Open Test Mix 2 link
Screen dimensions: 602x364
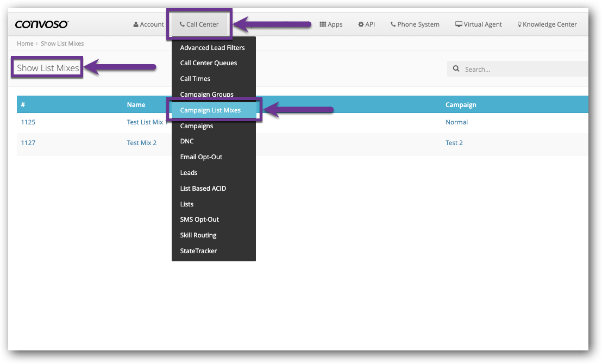click(x=142, y=143)
